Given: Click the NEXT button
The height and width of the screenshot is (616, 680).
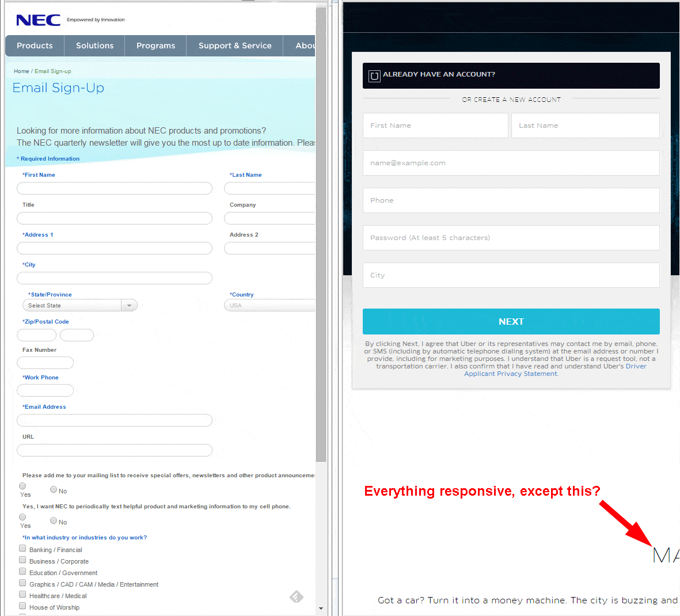Looking at the screenshot, I should click(x=511, y=322).
